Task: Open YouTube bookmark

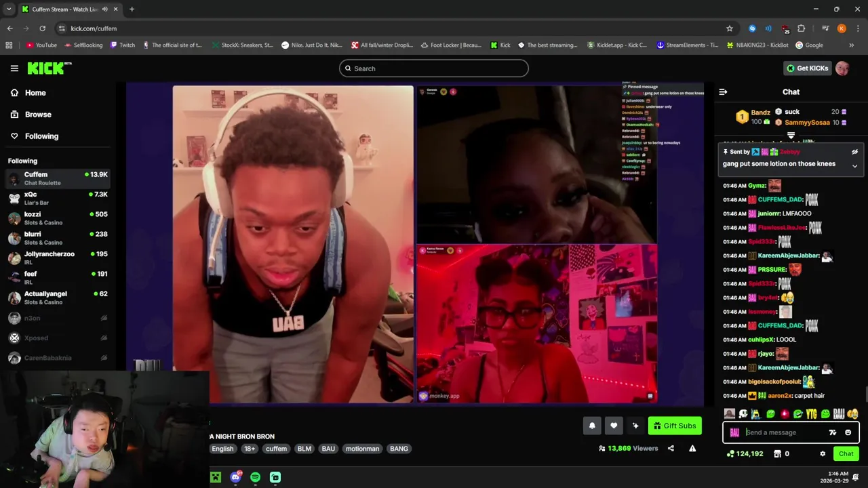Action: point(41,45)
